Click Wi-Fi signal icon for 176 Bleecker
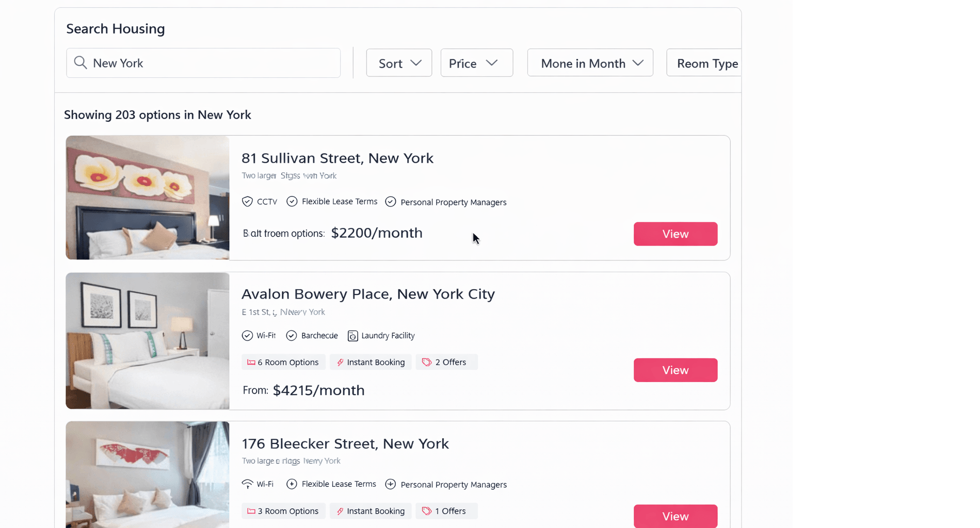Screen dimensions: 980x528 [247, 484]
